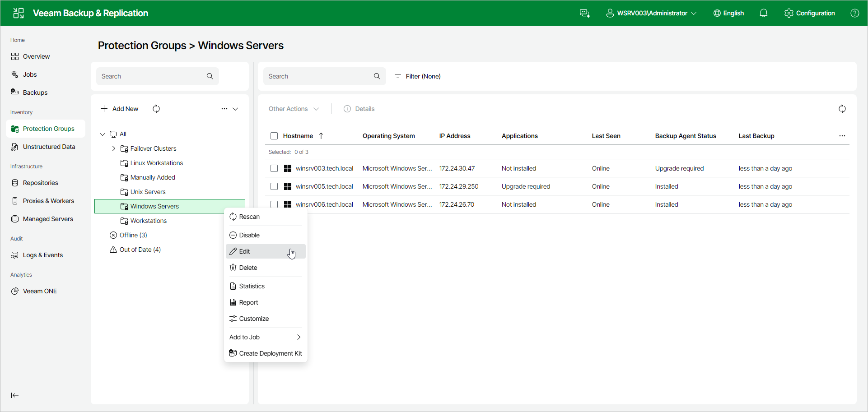Viewport: 868px width, 412px height.
Task: Choose Disable from context menu
Action: tap(266, 235)
